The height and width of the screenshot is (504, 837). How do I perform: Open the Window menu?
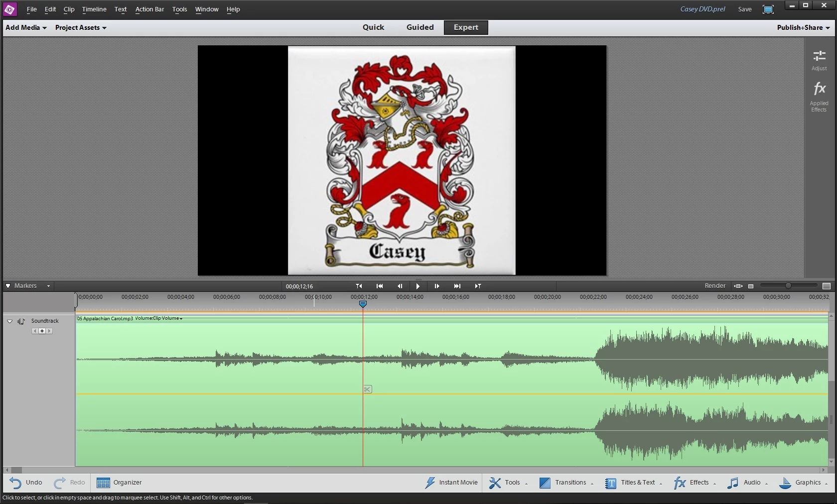(x=207, y=9)
